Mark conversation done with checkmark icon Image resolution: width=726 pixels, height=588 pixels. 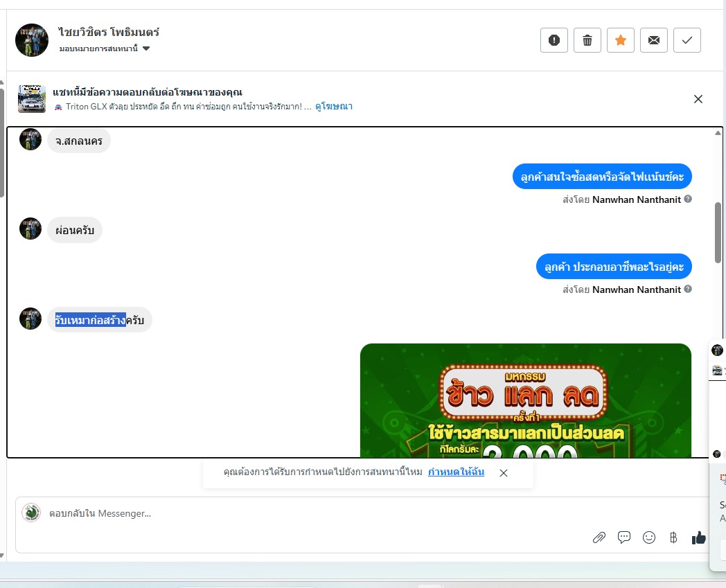[x=687, y=40]
